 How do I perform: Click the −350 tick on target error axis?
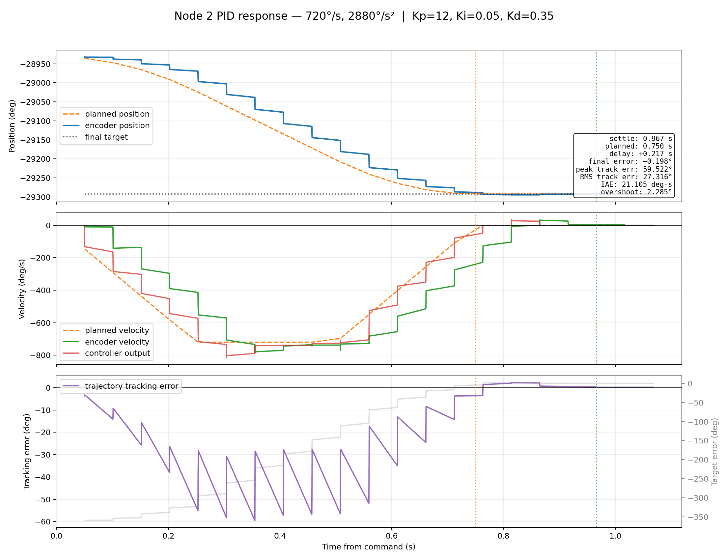click(698, 517)
